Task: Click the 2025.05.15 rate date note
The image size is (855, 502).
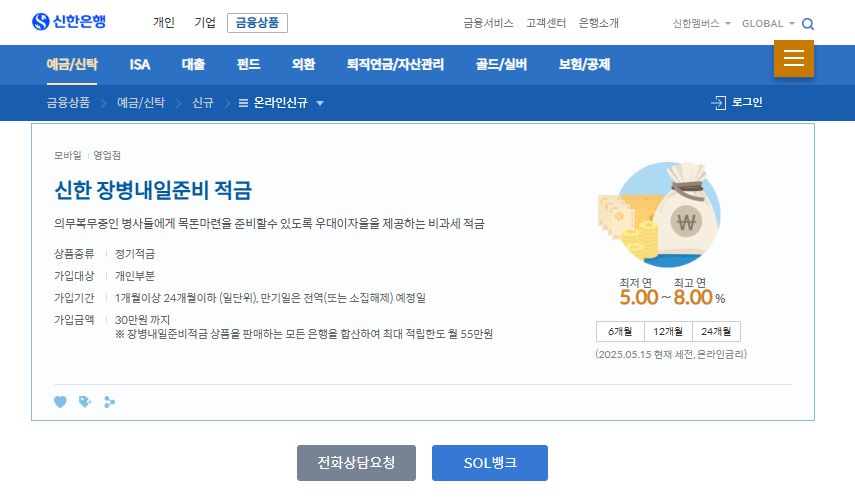Action: coord(671,354)
